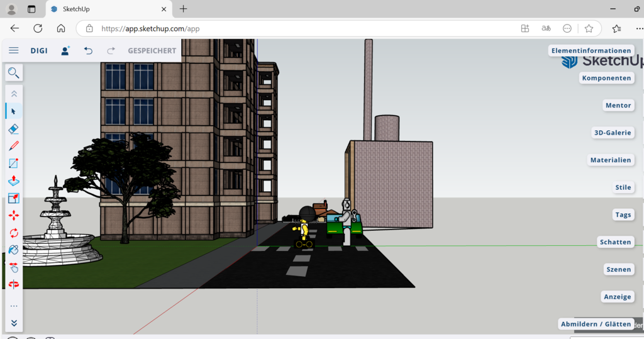Show the Schatten panel
644x339 pixels.
615,242
